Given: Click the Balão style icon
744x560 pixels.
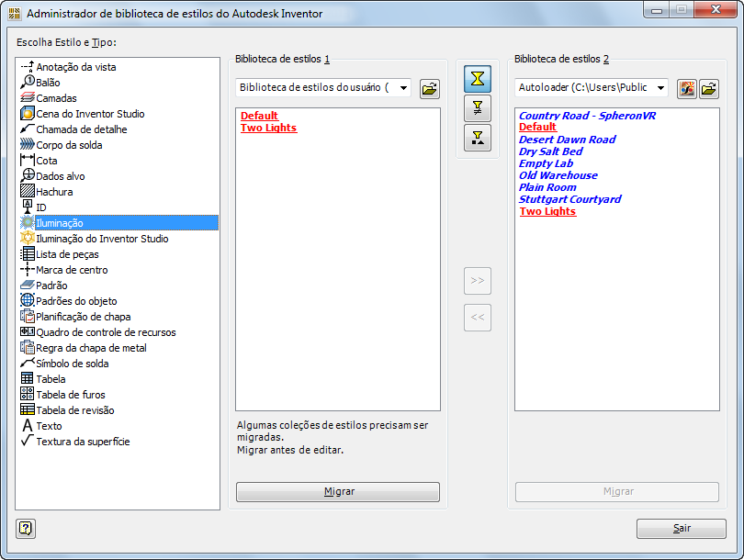Looking at the screenshot, I should point(28,82).
